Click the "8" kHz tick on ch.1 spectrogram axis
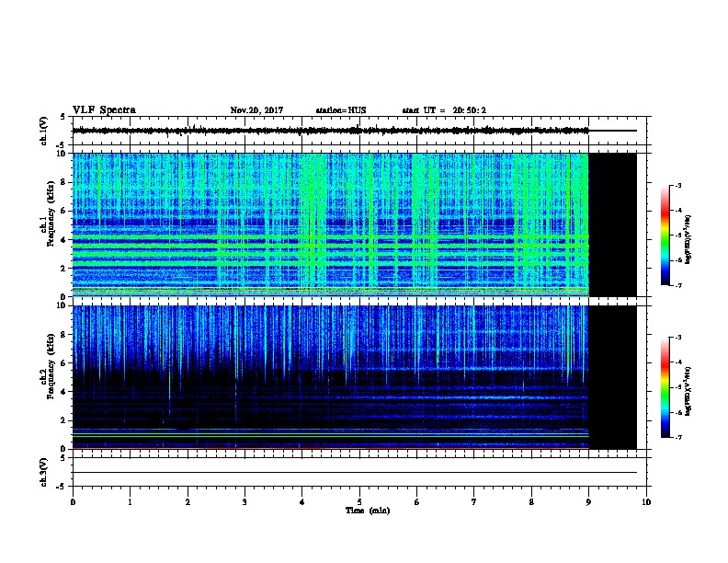Viewport: 728px width, 563px height. click(x=64, y=182)
